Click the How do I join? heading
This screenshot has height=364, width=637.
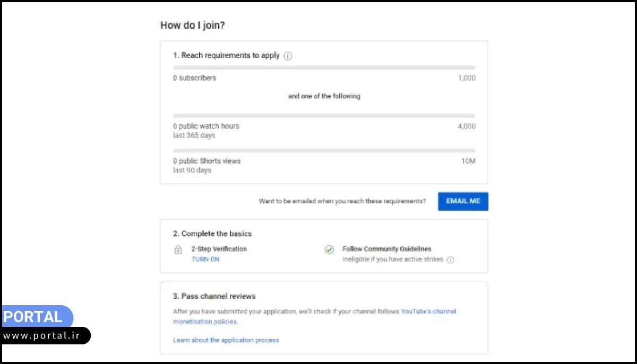[192, 25]
